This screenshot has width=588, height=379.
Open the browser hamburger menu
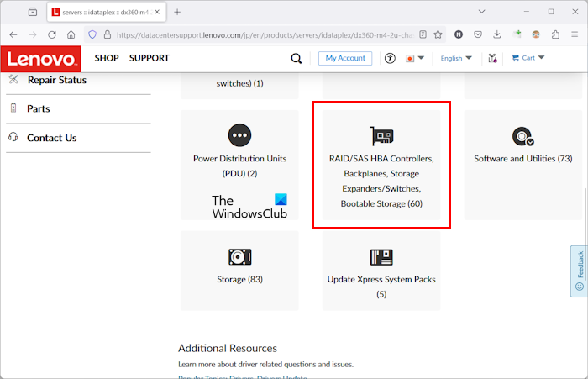[x=575, y=35]
